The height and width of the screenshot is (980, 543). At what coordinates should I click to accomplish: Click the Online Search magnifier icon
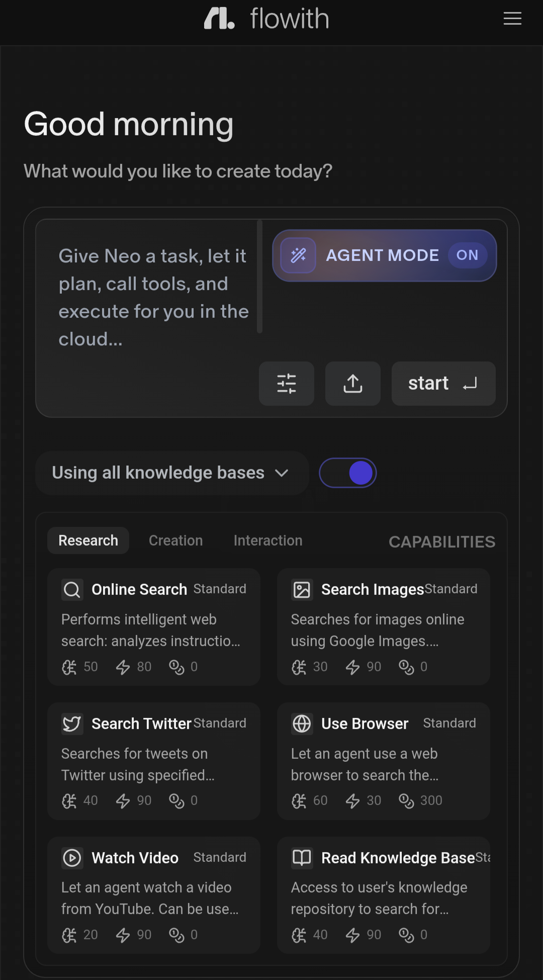click(x=72, y=589)
